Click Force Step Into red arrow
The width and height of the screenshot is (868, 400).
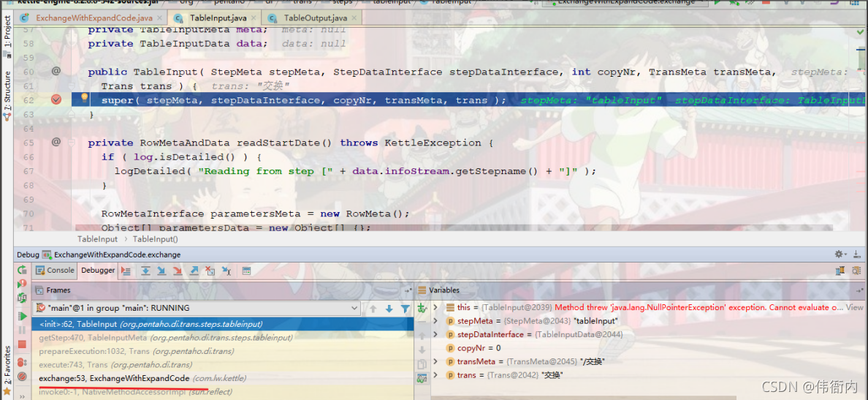point(178,271)
